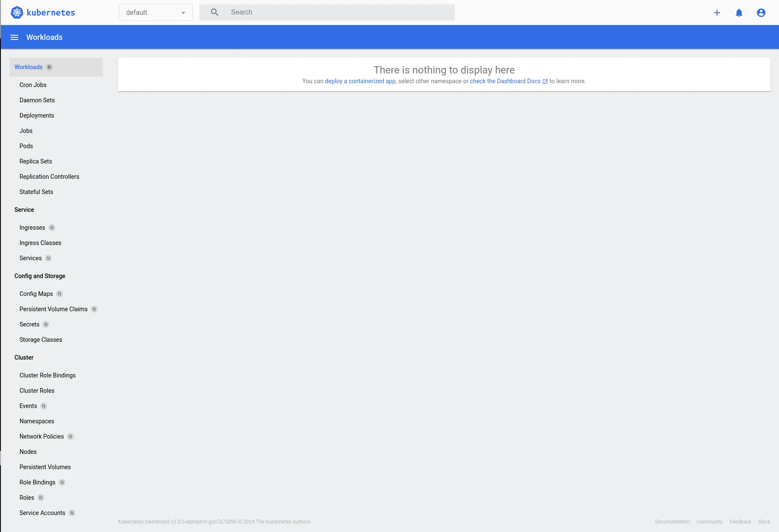Screen dimensions: 779x532
Task: Go to Secrets
Action: [29, 324]
